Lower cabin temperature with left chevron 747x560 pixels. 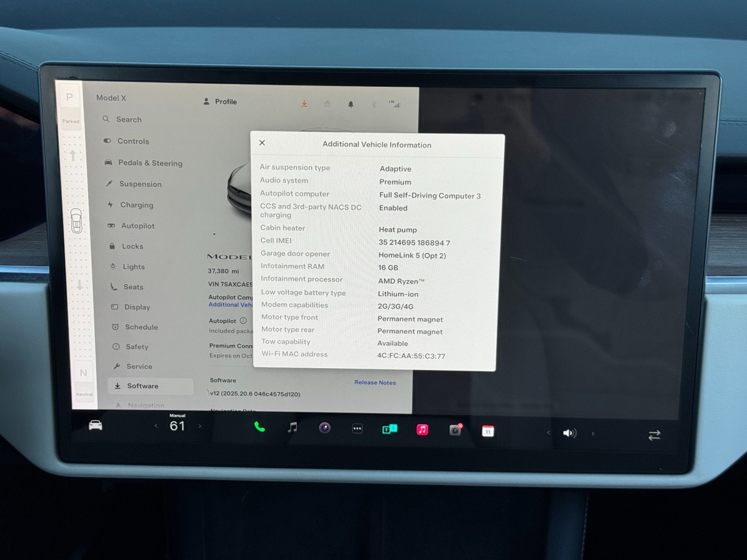point(156,426)
